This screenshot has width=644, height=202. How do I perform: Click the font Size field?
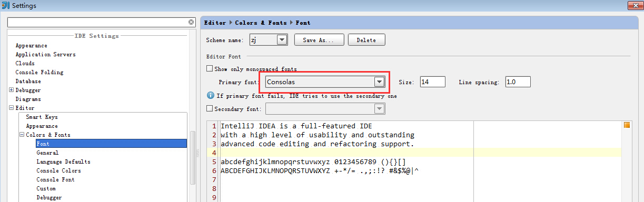click(433, 82)
